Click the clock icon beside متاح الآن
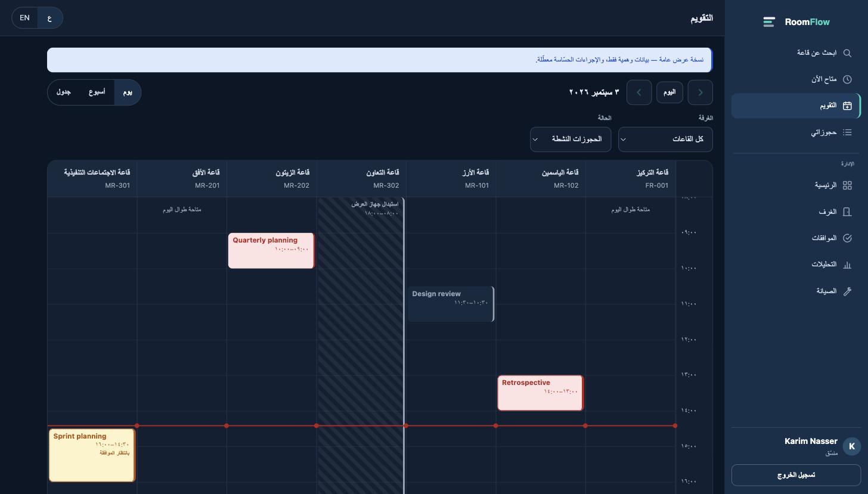Screen dimensions: 868x494 coord(847,79)
